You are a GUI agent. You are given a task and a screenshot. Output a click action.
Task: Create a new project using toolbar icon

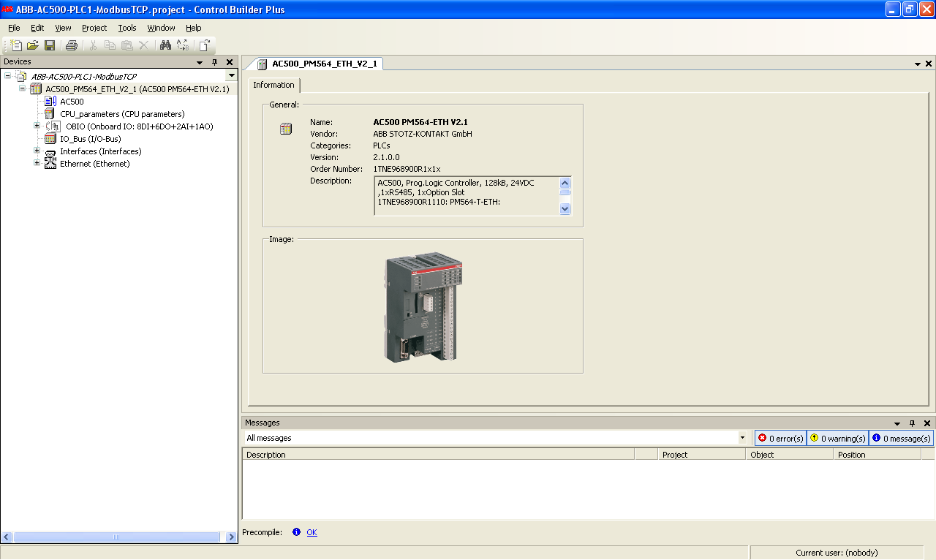pos(18,45)
